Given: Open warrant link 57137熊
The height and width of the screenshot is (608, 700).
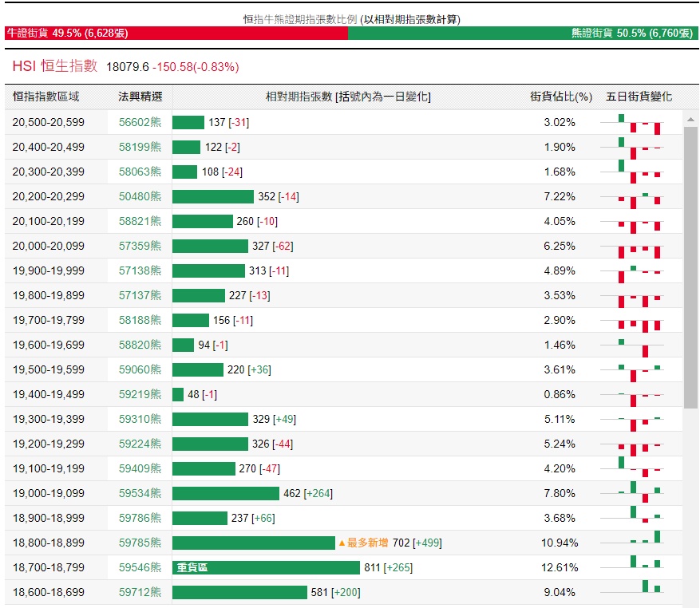Looking at the screenshot, I should click(x=140, y=295).
